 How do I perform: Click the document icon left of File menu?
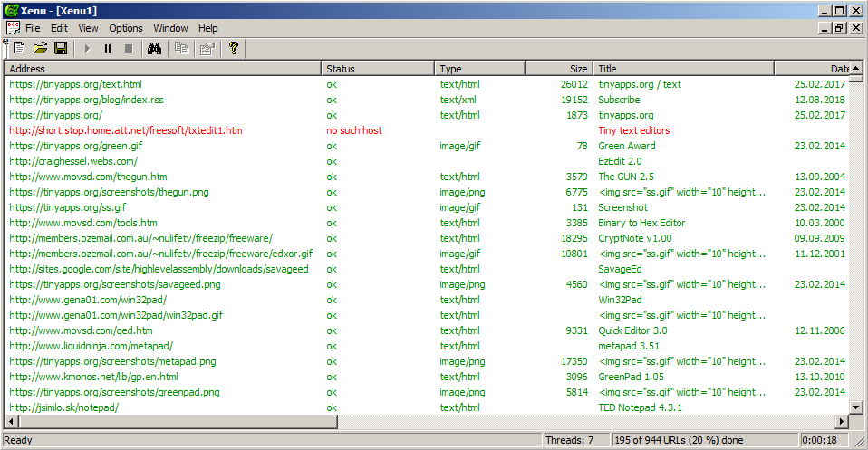13,28
